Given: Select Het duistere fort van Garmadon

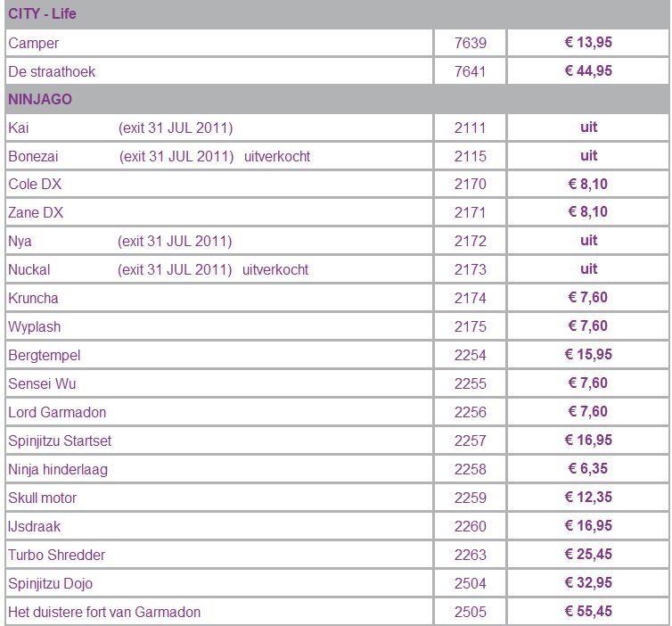Looking at the screenshot, I should coord(104,612).
